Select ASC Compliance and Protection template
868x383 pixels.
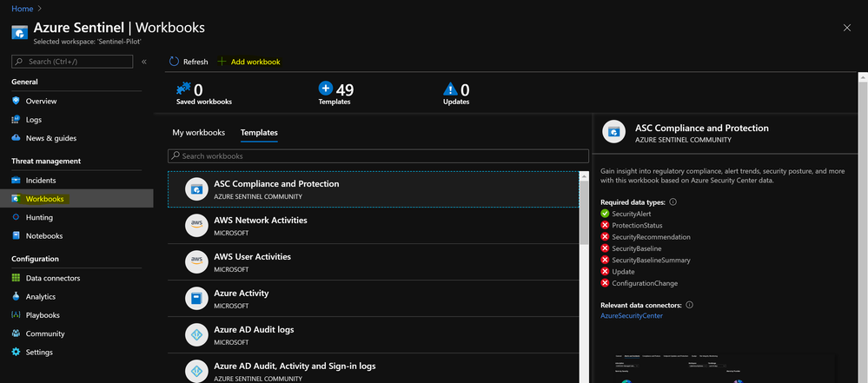[x=374, y=189]
